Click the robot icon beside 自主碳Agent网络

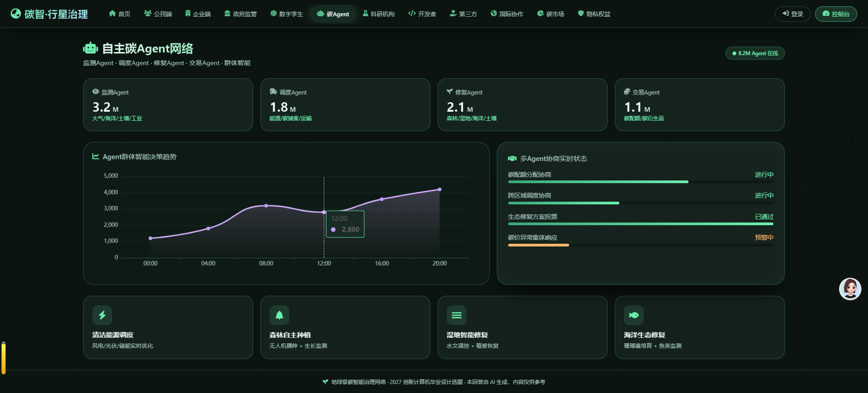90,48
